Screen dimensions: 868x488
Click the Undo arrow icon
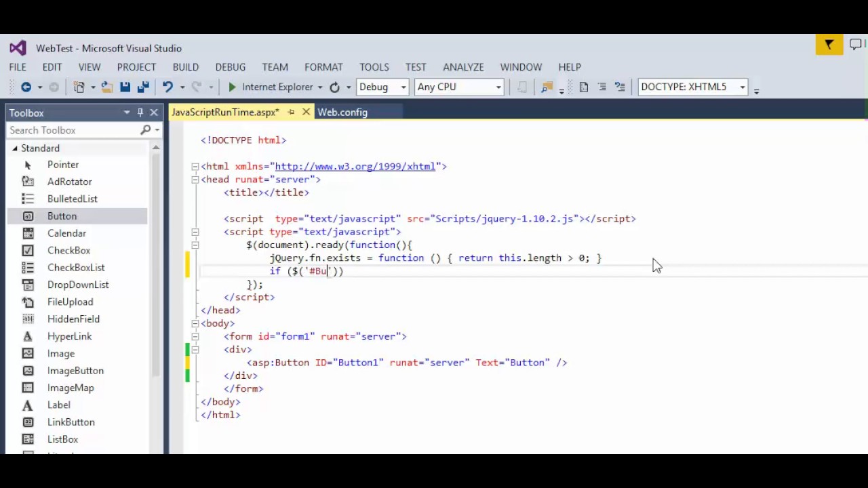[x=167, y=87]
